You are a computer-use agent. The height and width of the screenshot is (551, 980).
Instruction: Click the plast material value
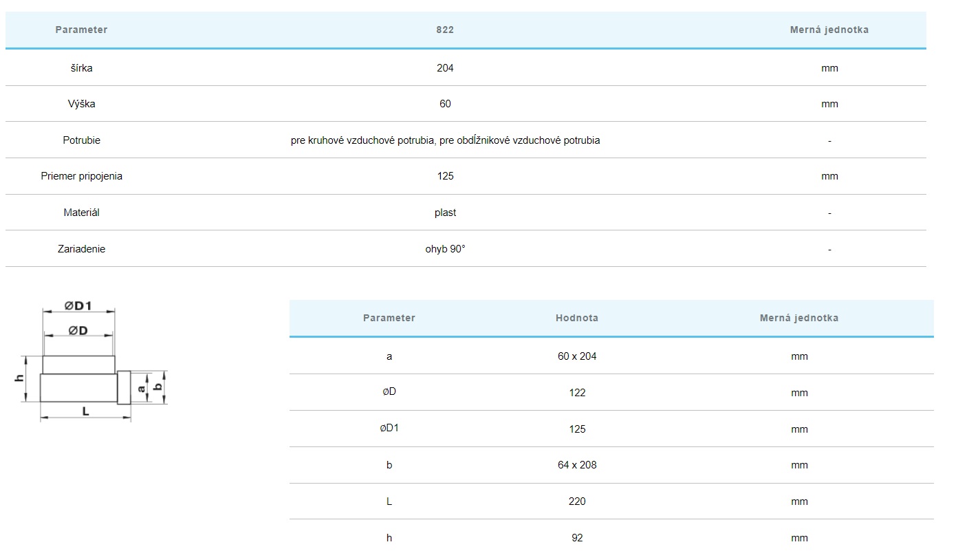pyautogui.click(x=445, y=213)
